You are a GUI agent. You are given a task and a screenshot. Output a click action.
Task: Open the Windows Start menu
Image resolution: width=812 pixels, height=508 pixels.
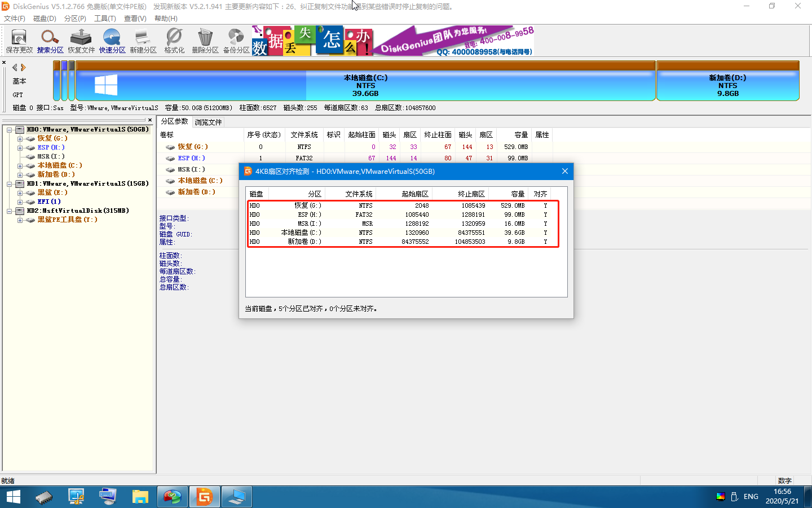tap(13, 497)
